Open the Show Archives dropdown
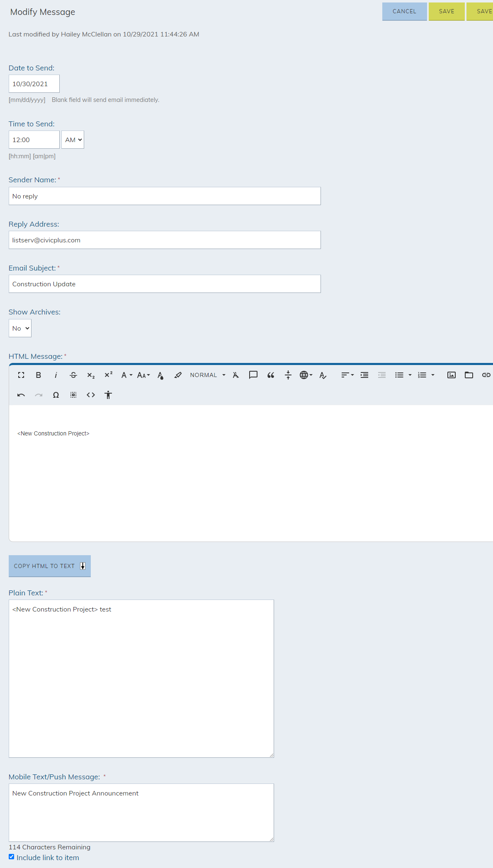493x868 pixels. click(20, 328)
